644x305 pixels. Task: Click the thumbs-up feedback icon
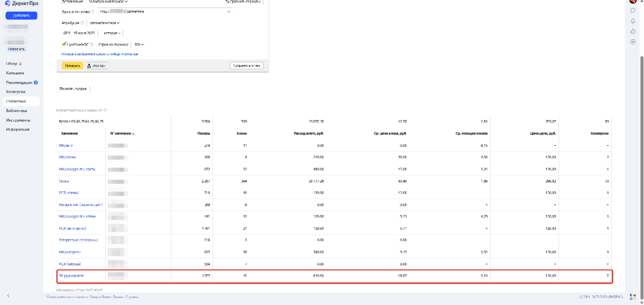coord(633,31)
